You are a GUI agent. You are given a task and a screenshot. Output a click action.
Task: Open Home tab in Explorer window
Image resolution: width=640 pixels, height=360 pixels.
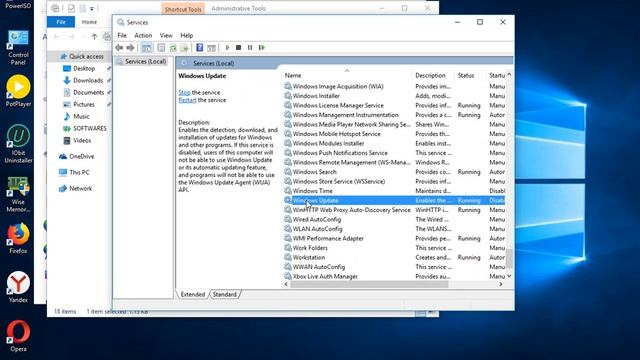89,22
